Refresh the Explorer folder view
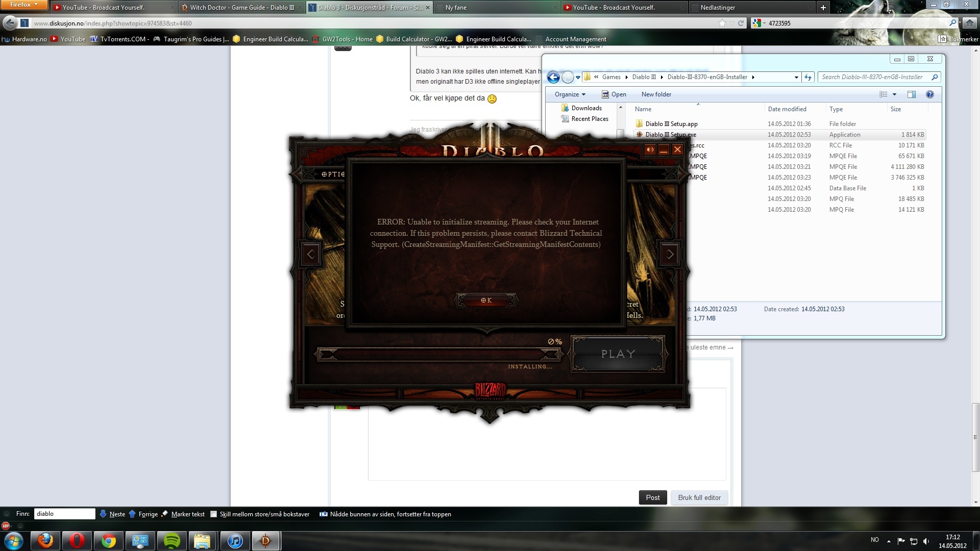The image size is (980, 551). [808, 77]
